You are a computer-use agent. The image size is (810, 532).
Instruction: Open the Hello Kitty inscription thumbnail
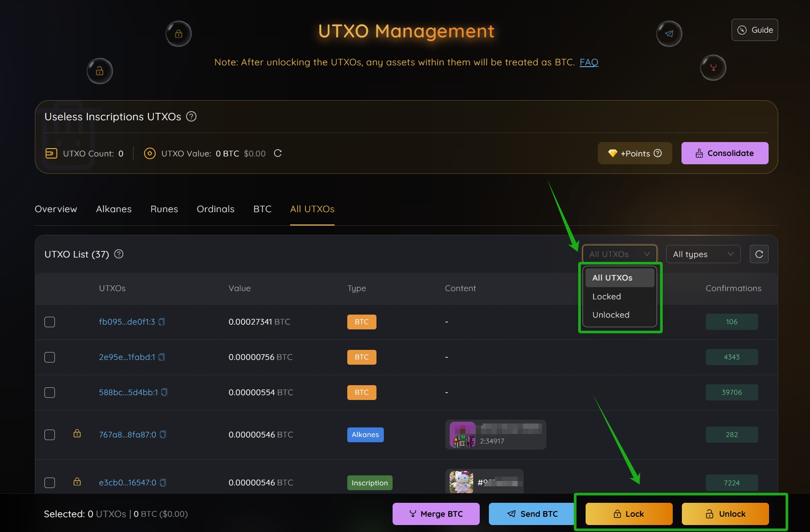pyautogui.click(x=461, y=482)
